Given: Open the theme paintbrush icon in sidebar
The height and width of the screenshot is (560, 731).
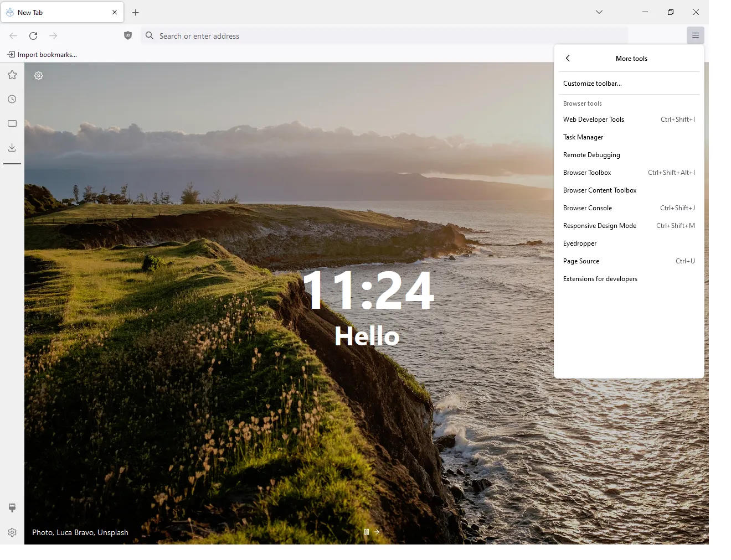Looking at the screenshot, I should [x=12, y=507].
